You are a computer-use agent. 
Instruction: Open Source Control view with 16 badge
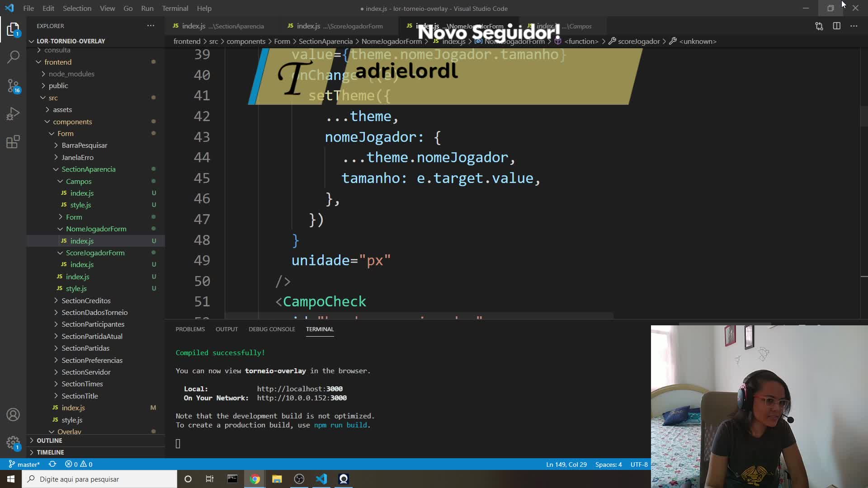[x=13, y=85]
